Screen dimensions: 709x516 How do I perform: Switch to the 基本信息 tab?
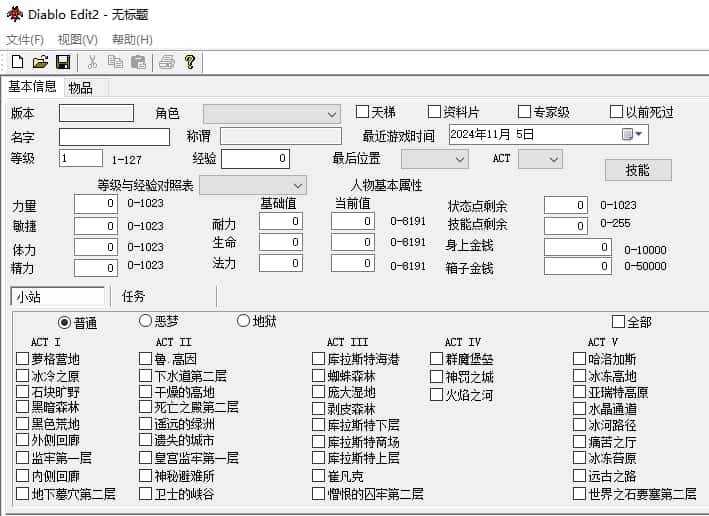click(x=32, y=86)
